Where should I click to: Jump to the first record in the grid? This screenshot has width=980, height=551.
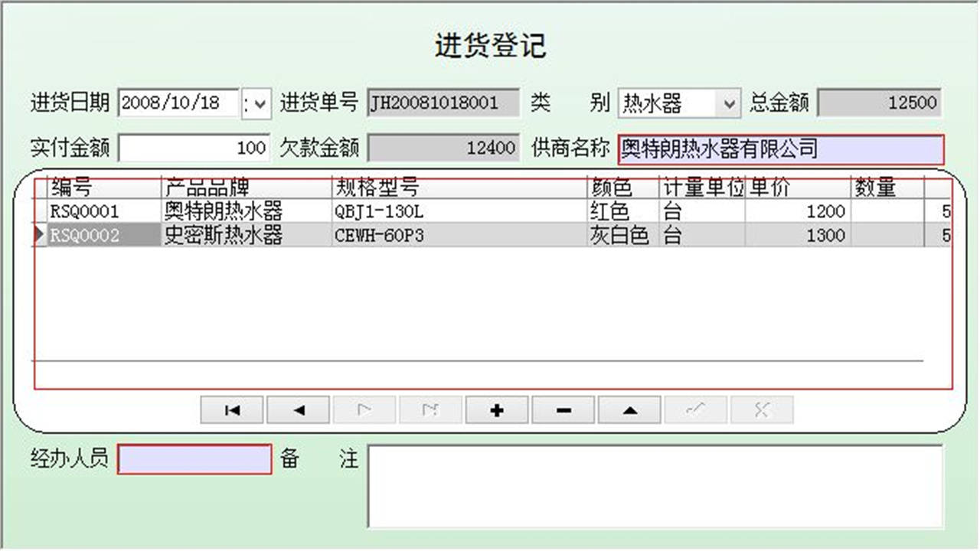(x=231, y=409)
